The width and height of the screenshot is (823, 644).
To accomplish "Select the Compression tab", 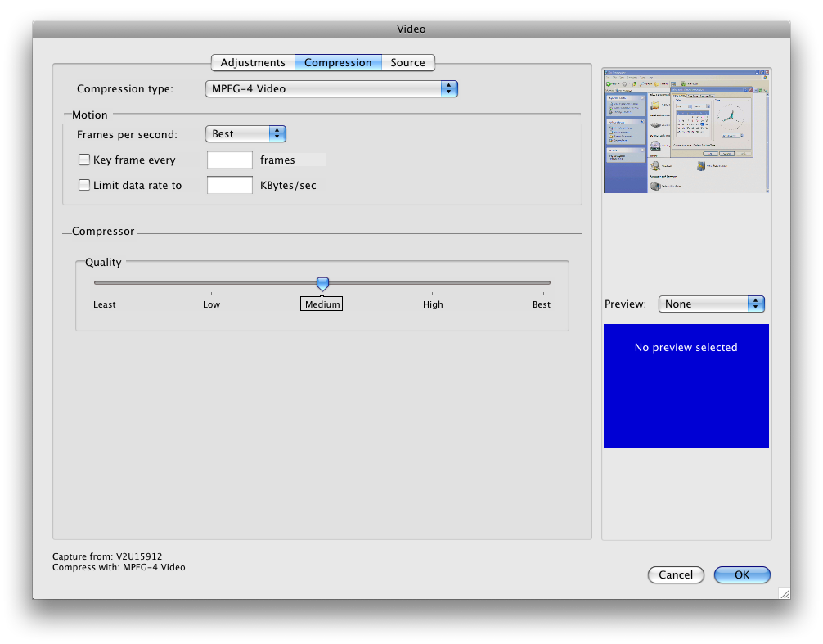I will pyautogui.click(x=338, y=63).
